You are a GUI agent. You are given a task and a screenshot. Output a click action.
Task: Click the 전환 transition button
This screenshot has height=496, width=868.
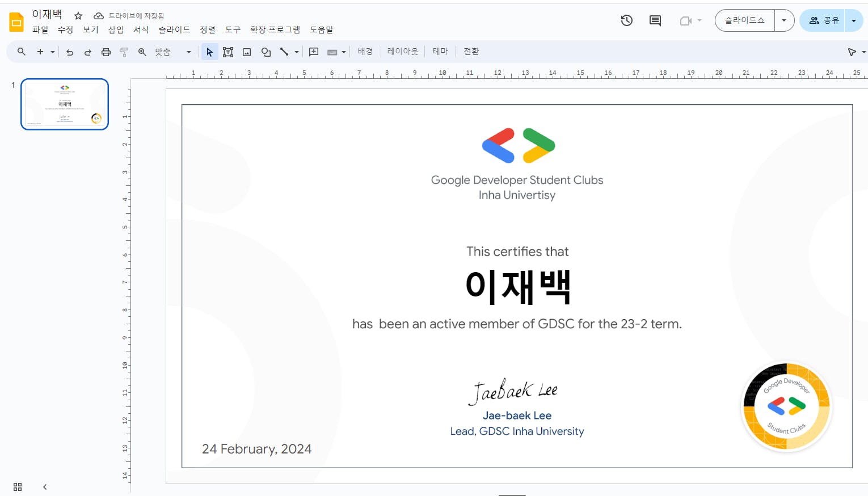(471, 52)
